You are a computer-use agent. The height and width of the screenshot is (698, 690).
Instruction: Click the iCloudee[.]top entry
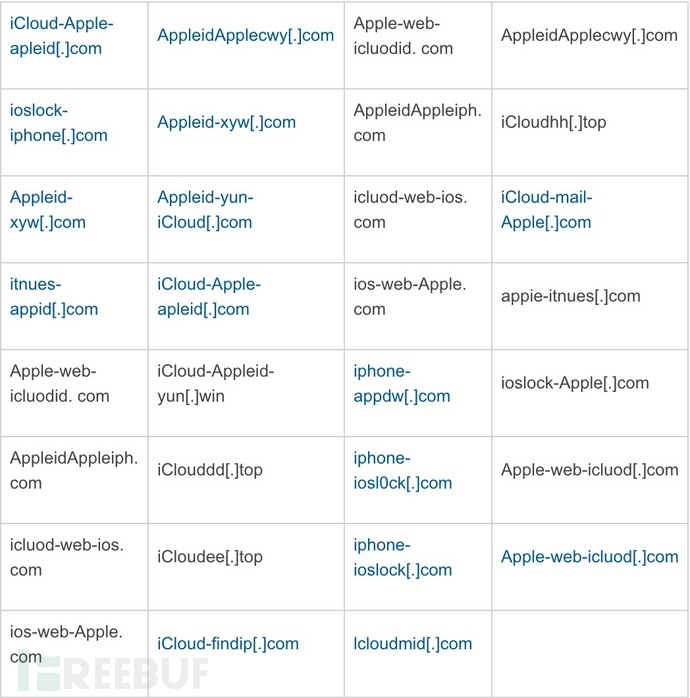coord(210,556)
